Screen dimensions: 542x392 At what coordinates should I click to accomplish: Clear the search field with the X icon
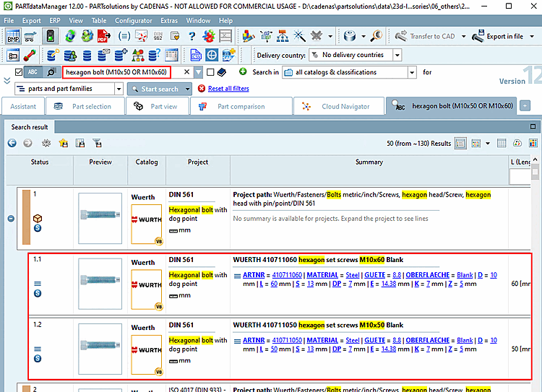pyautogui.click(x=186, y=72)
